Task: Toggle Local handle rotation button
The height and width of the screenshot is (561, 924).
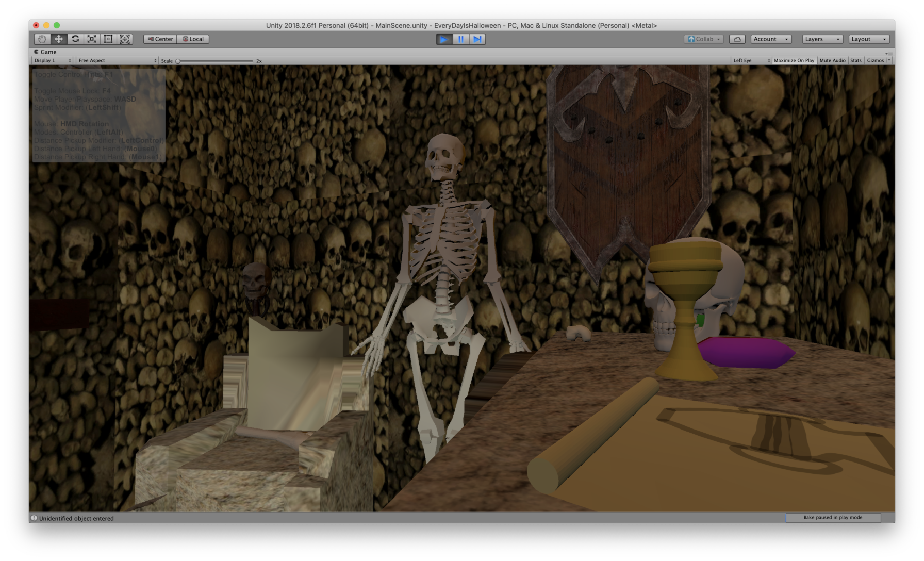Action: [193, 39]
